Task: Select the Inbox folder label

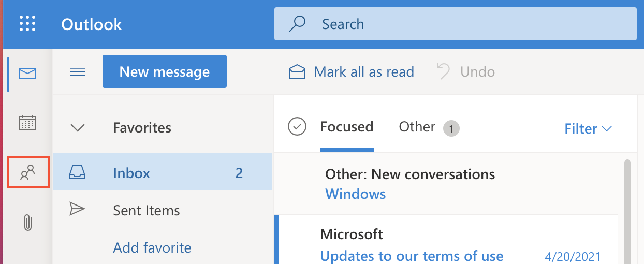Action: 131,173
